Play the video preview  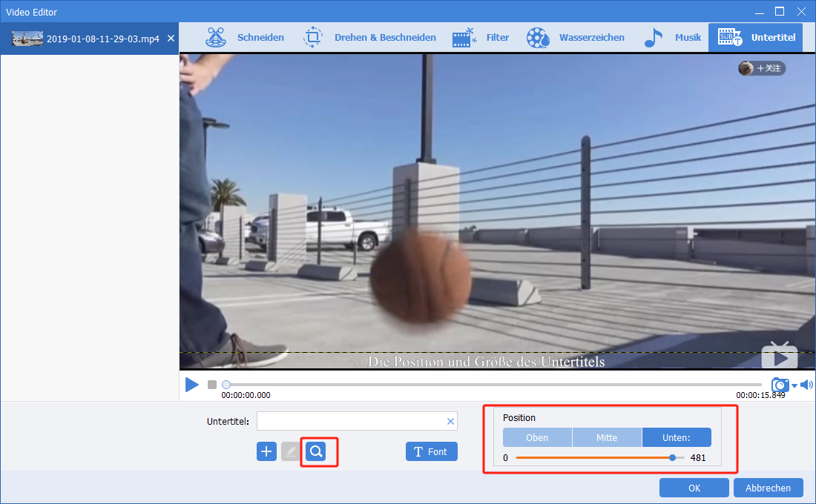[192, 385]
